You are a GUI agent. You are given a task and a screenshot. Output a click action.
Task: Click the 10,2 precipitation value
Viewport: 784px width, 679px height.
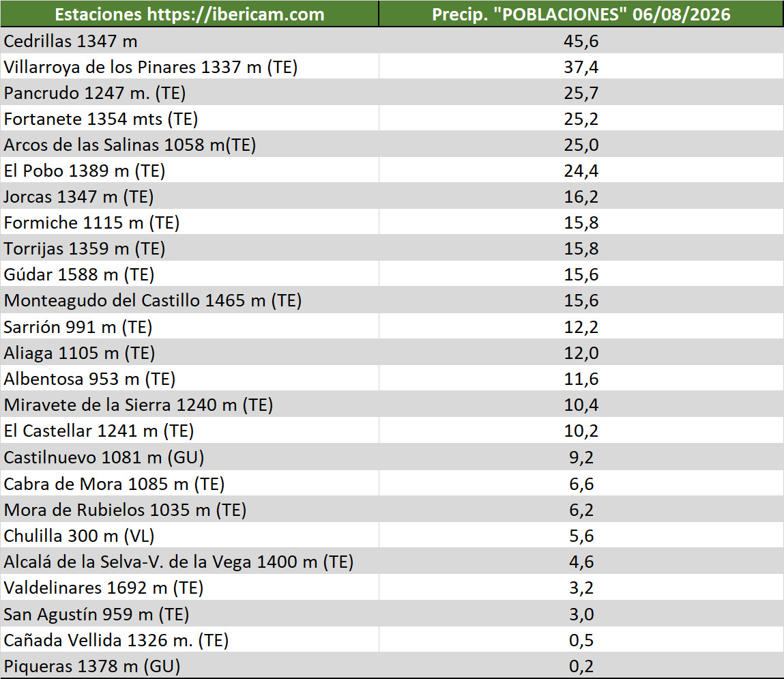(x=581, y=431)
